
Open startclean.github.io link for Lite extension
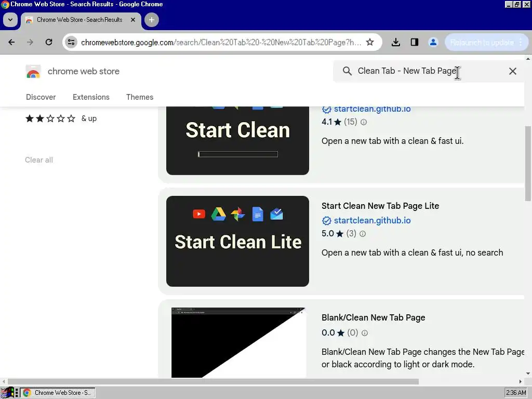(x=372, y=220)
